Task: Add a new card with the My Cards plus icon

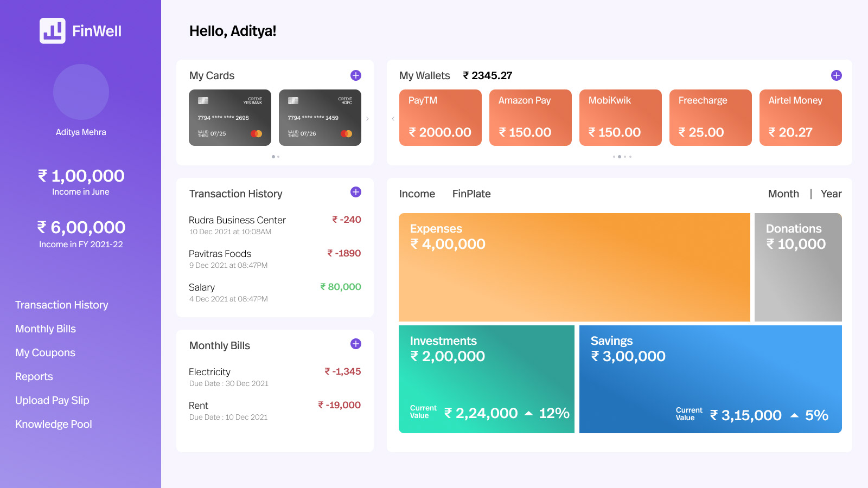Action: click(x=356, y=75)
